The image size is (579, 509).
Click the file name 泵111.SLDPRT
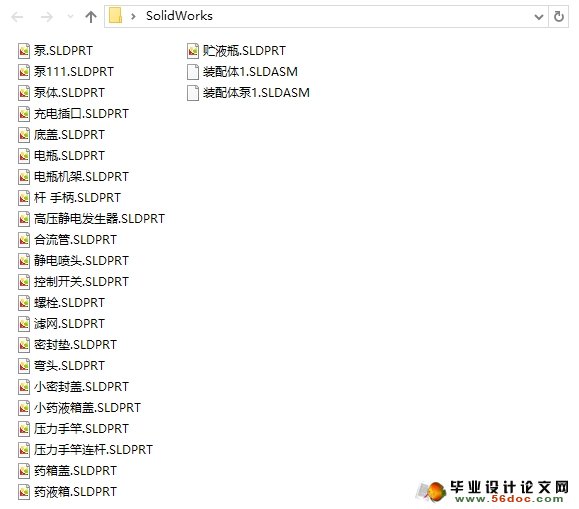pos(74,72)
